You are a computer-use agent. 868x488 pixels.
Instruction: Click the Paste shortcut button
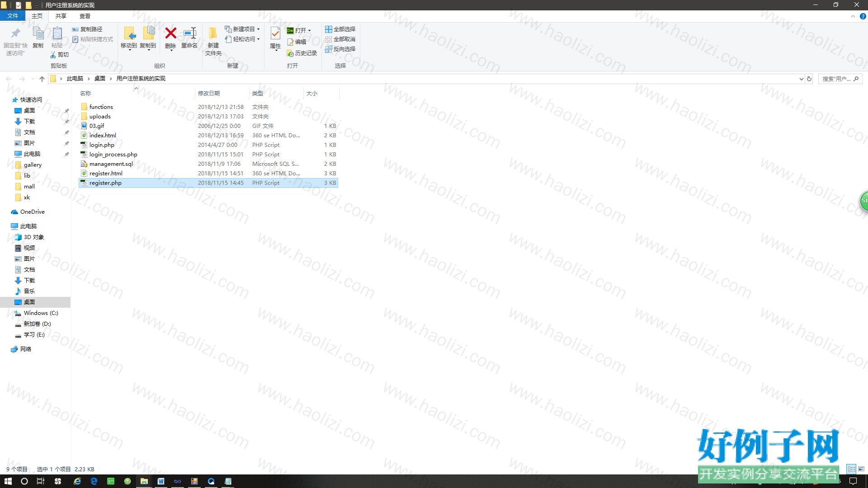pyautogui.click(x=93, y=39)
